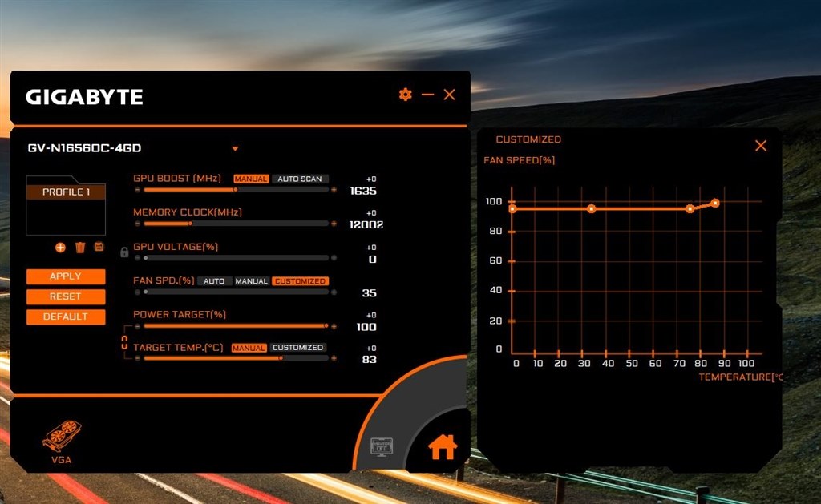
Task: Click the GPU Voltage slider handle
Action: click(x=146, y=258)
